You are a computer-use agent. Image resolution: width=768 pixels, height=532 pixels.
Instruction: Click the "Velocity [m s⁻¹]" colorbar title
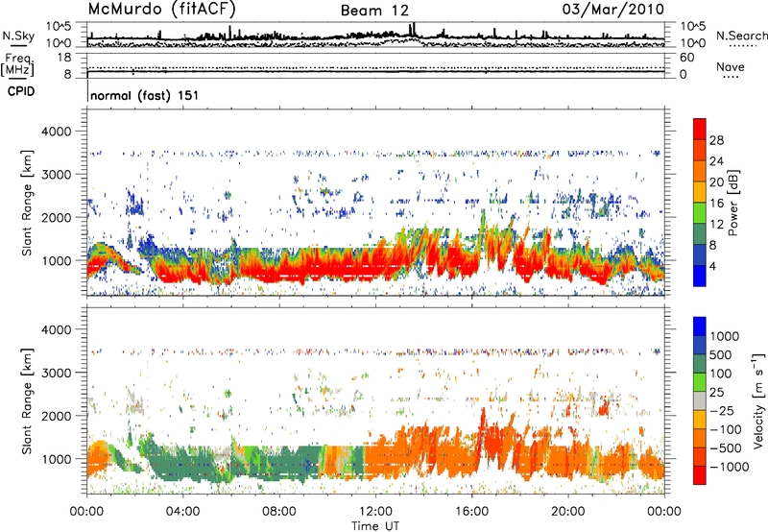[x=758, y=400]
